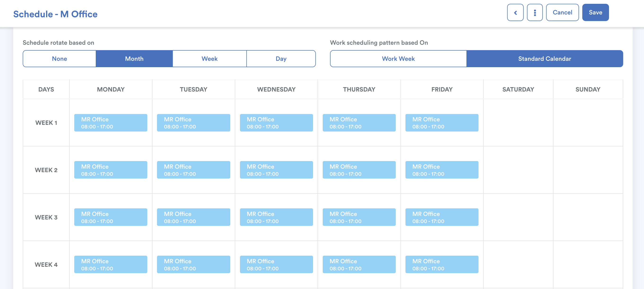
Task: Select Month rotation option
Action: 134,59
